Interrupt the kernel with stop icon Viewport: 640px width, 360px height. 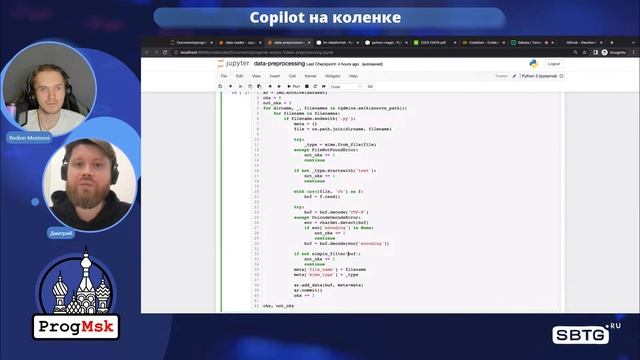(x=307, y=87)
